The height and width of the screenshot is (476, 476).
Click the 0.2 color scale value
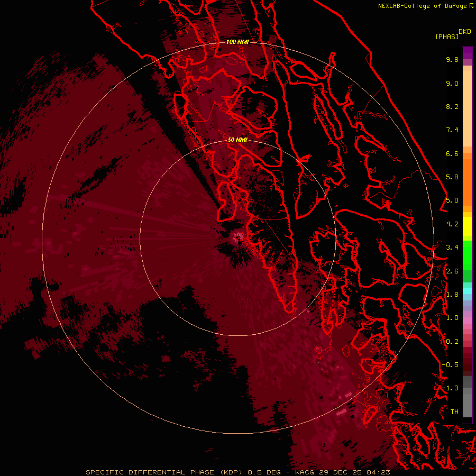pyautogui.click(x=452, y=342)
